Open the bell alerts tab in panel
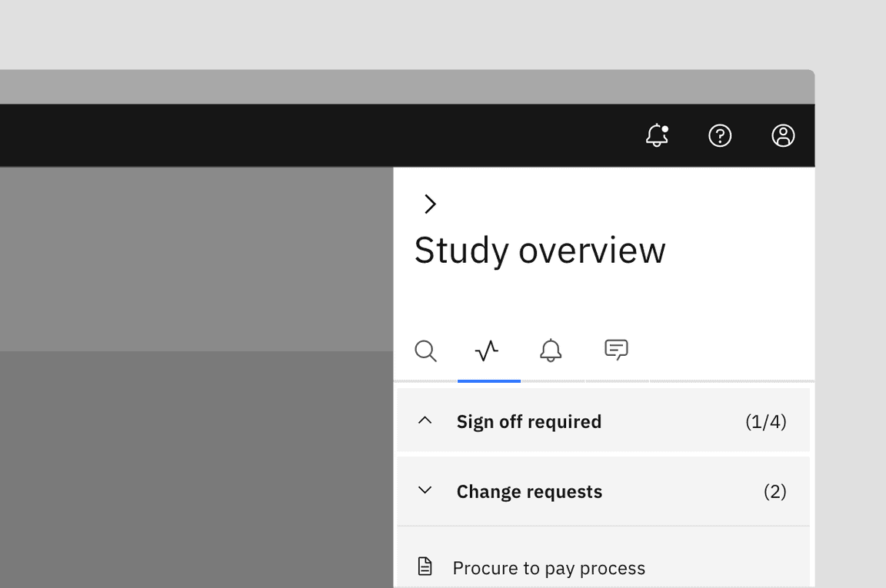This screenshot has height=588, width=886. (551, 350)
